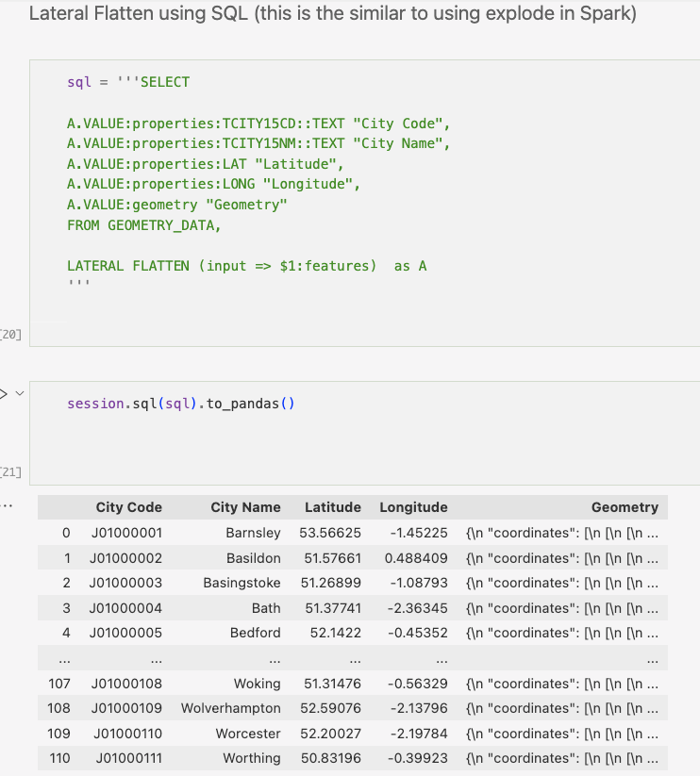
Task: Select row index 110 in the table
Action: pos(59,758)
